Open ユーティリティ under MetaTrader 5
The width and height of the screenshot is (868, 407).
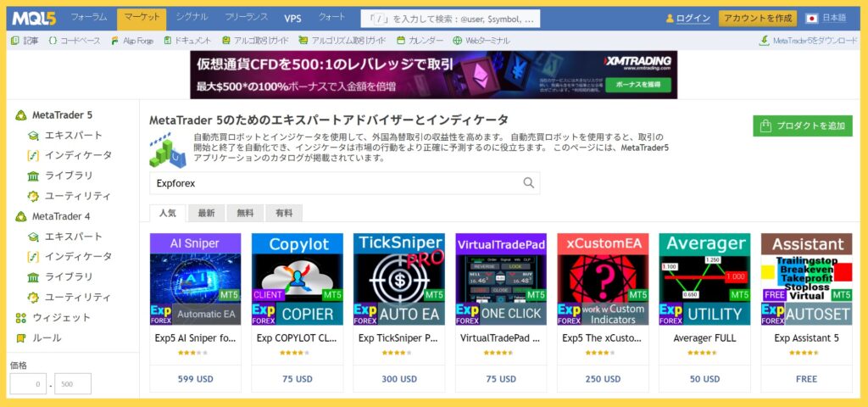pos(77,196)
